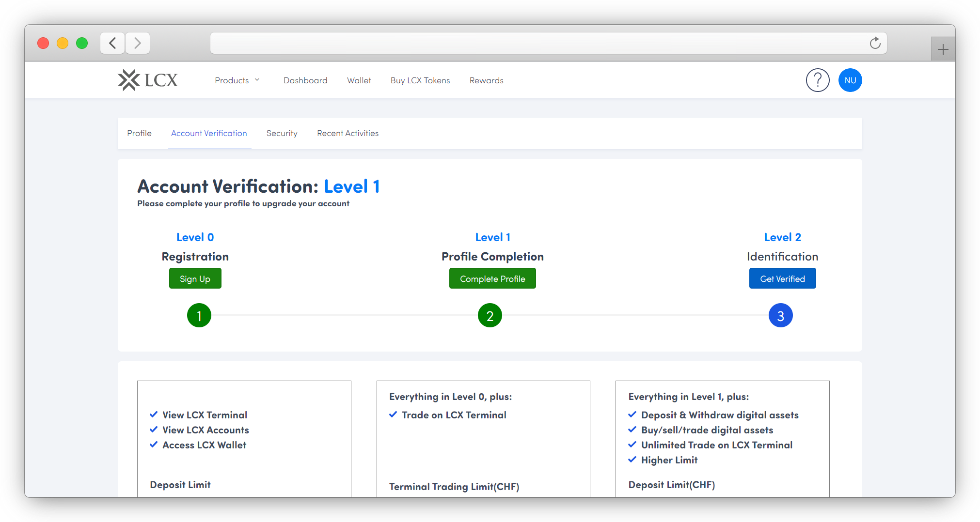
Task: Click 'Deposit & Withdraw digital assets' item
Action: point(713,415)
